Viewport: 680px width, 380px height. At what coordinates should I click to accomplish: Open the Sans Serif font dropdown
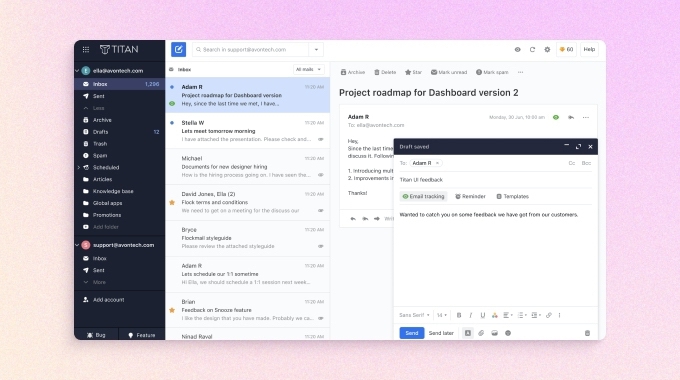coord(414,315)
